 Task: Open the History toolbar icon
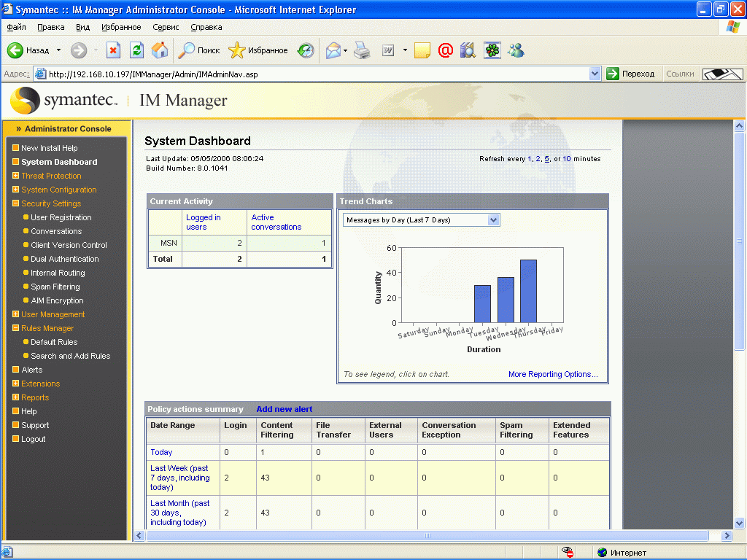[x=306, y=50]
